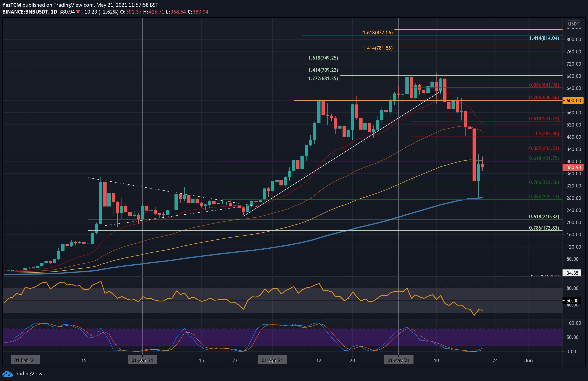The image size is (588, 381).
Task: Click the TradingView brand text at bottom
Action: point(28,374)
